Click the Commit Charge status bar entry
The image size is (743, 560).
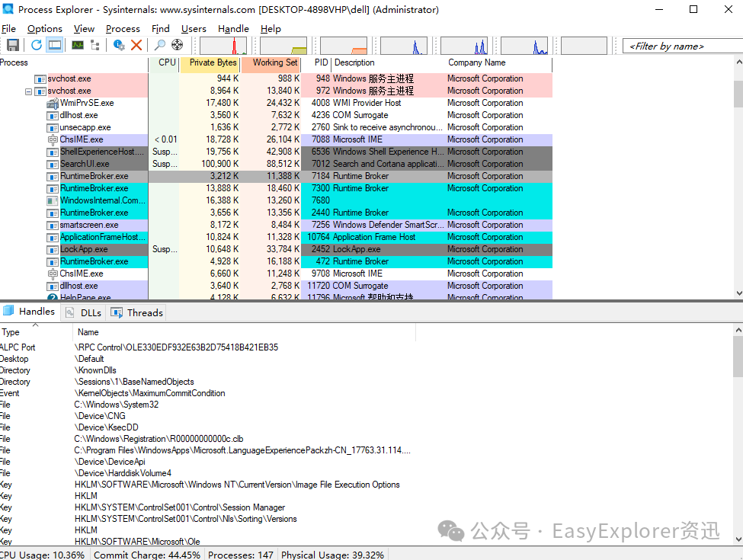[x=147, y=555]
